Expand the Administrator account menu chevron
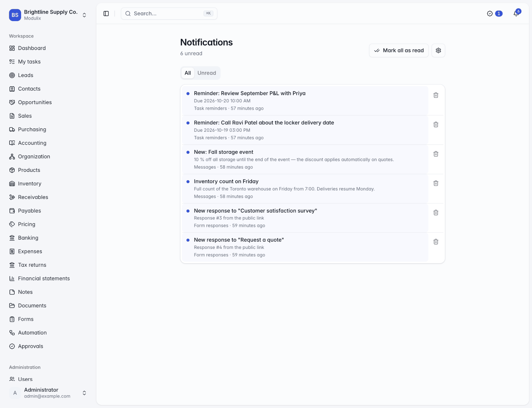Screen dimensions: 532x408 pyautogui.click(x=84, y=393)
